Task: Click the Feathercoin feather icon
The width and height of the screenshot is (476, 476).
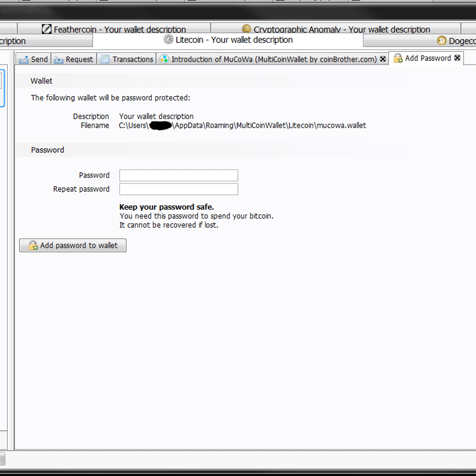Action: (46, 29)
